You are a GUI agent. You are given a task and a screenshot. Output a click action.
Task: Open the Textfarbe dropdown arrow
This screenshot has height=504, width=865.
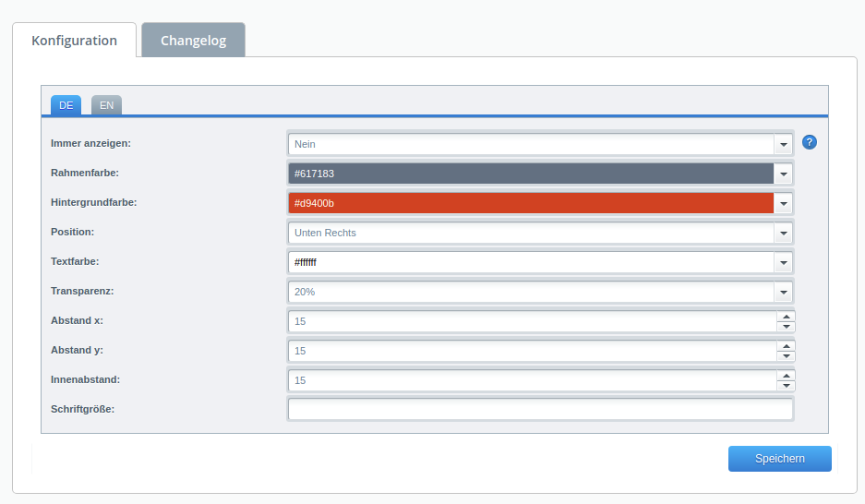pos(784,262)
